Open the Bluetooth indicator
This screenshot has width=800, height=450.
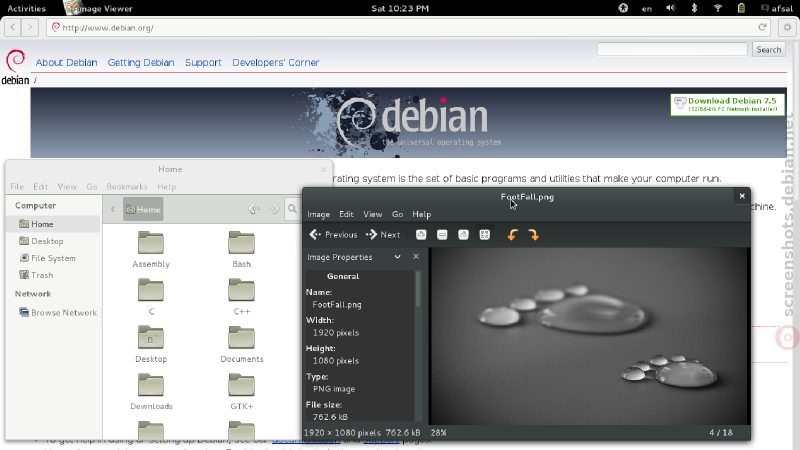pos(694,8)
